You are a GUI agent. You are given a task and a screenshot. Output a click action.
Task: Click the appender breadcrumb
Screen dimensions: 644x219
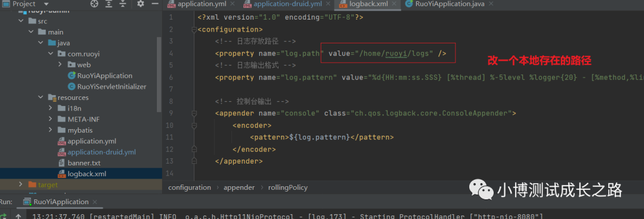click(x=239, y=187)
